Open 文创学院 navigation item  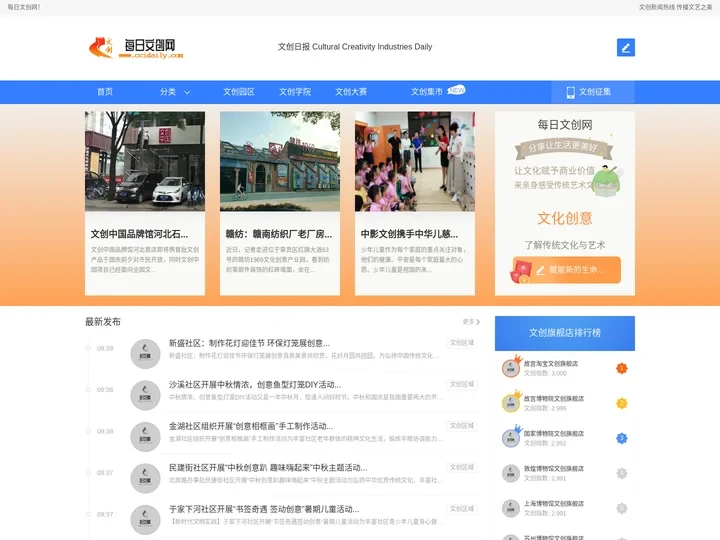point(295,92)
